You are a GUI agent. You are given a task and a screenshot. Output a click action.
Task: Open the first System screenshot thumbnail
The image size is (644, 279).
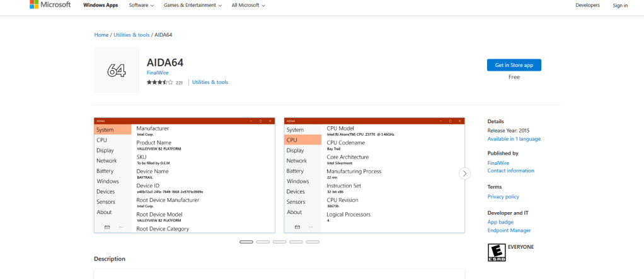(x=185, y=175)
